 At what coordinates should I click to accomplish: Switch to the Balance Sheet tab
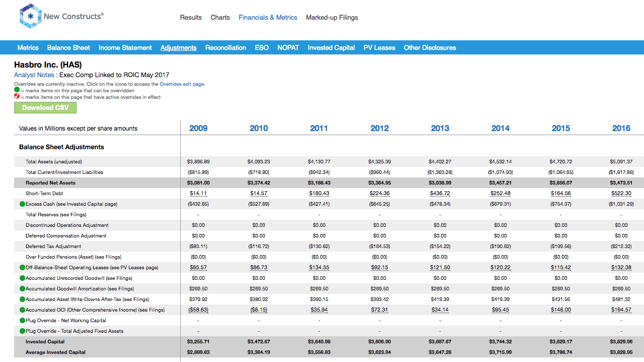68,48
